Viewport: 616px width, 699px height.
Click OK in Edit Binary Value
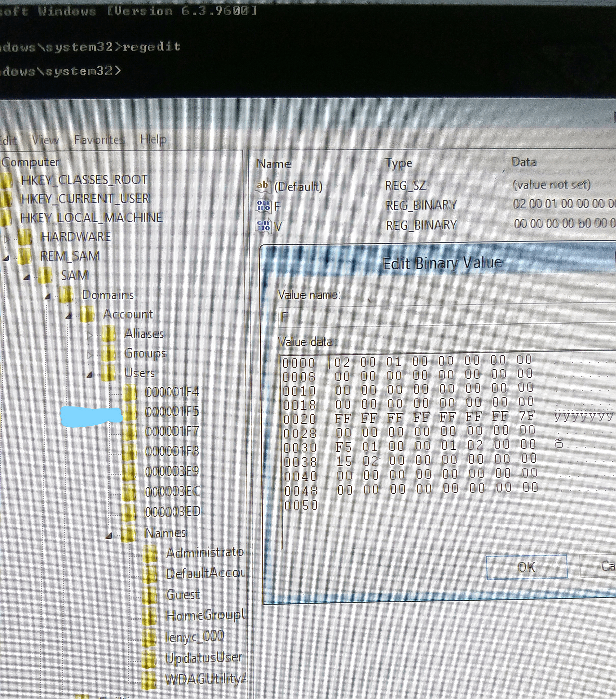[526, 567]
